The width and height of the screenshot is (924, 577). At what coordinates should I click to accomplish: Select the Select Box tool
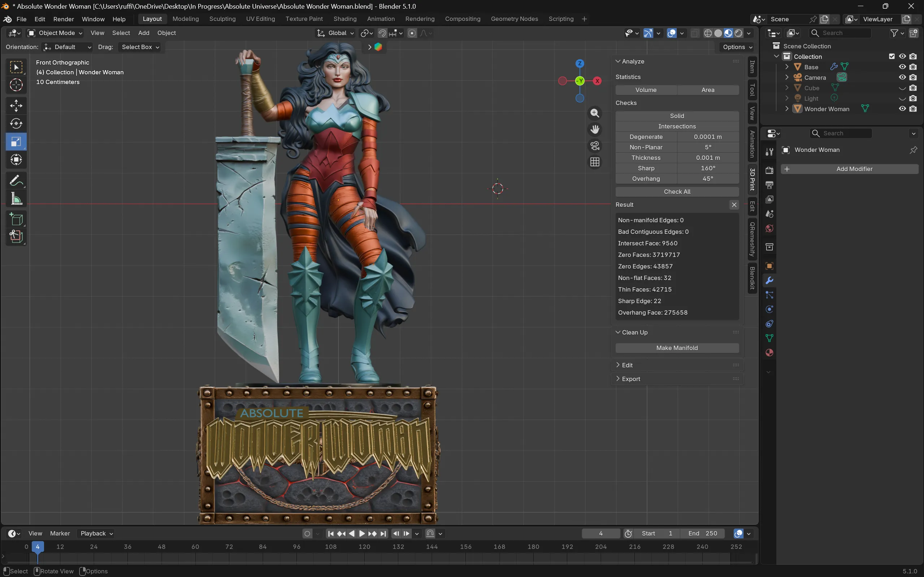(16, 67)
